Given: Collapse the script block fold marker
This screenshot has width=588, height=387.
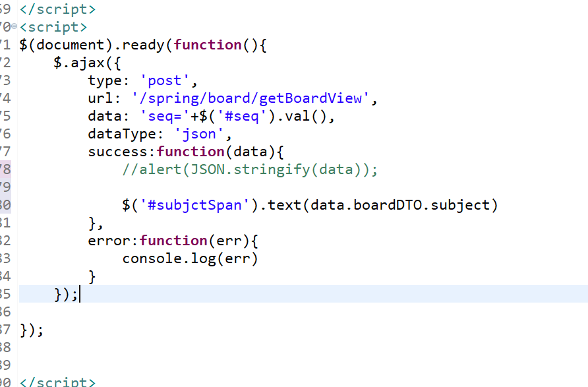Looking at the screenshot, I should click(15, 26).
